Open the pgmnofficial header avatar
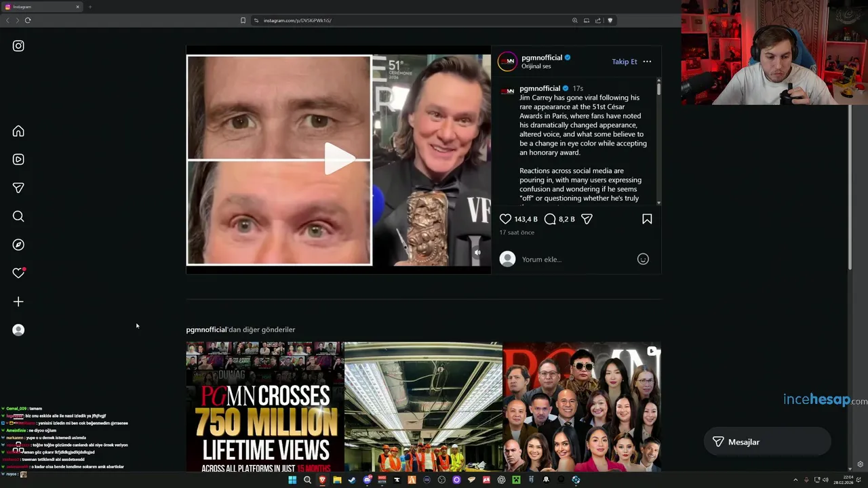The width and height of the screenshot is (868, 488). tap(507, 62)
